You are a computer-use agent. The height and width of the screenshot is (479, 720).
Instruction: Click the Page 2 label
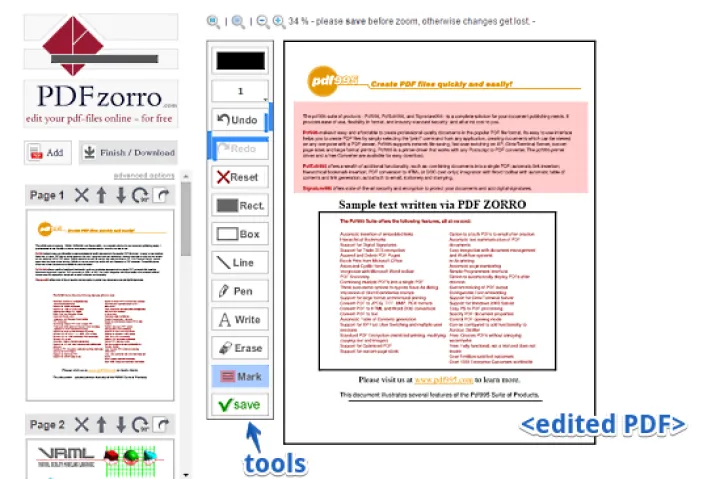tap(47, 424)
